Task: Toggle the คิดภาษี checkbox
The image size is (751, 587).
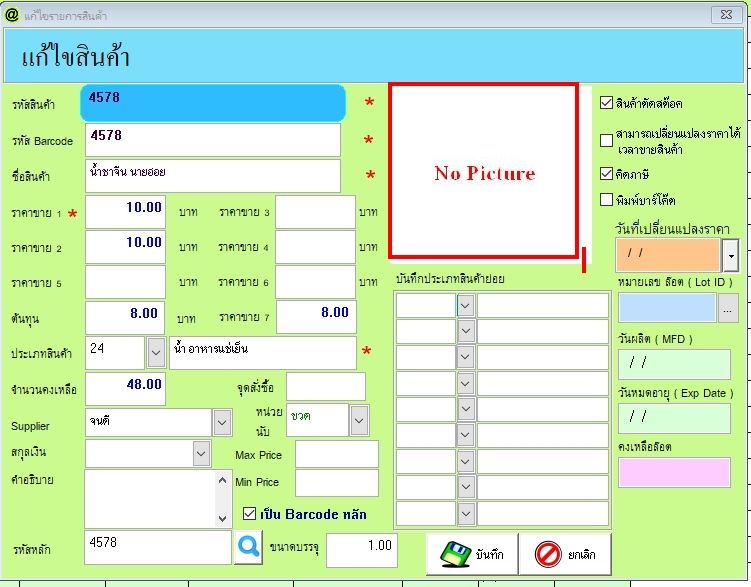Action: [606, 173]
